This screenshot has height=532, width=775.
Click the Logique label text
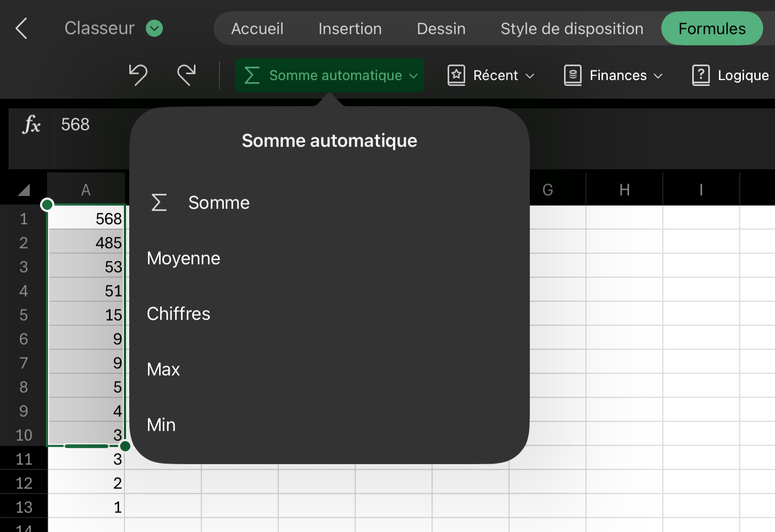(743, 75)
